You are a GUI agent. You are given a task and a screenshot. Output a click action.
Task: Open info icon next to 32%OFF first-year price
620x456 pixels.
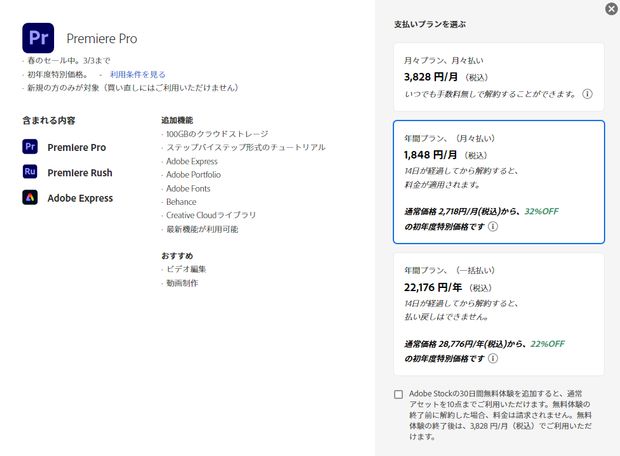click(x=493, y=227)
